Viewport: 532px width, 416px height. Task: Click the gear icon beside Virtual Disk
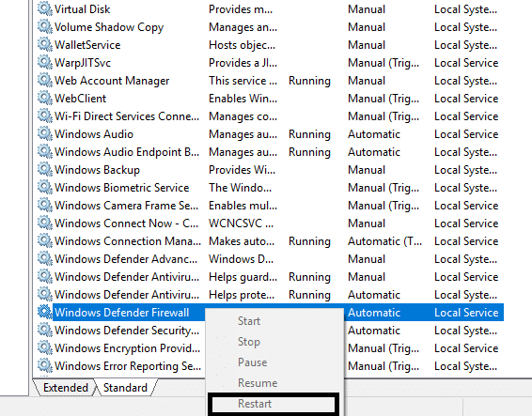[44, 9]
